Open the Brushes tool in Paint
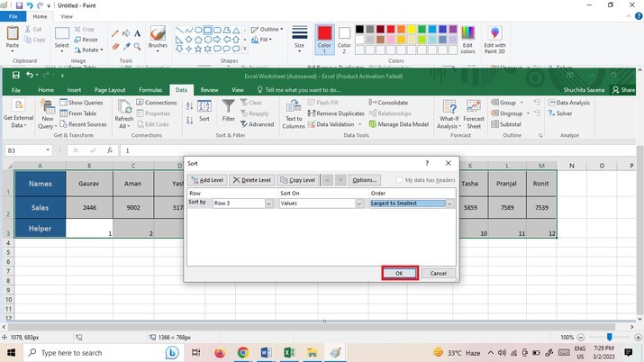644x362 pixels. [158, 38]
